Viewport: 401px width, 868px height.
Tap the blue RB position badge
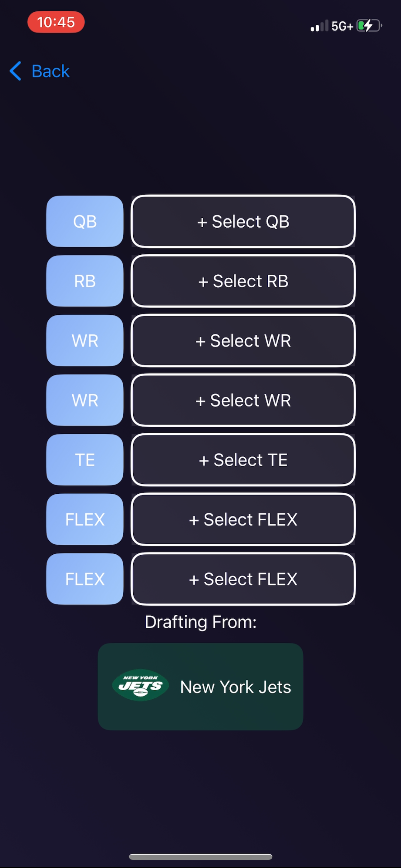click(x=85, y=281)
